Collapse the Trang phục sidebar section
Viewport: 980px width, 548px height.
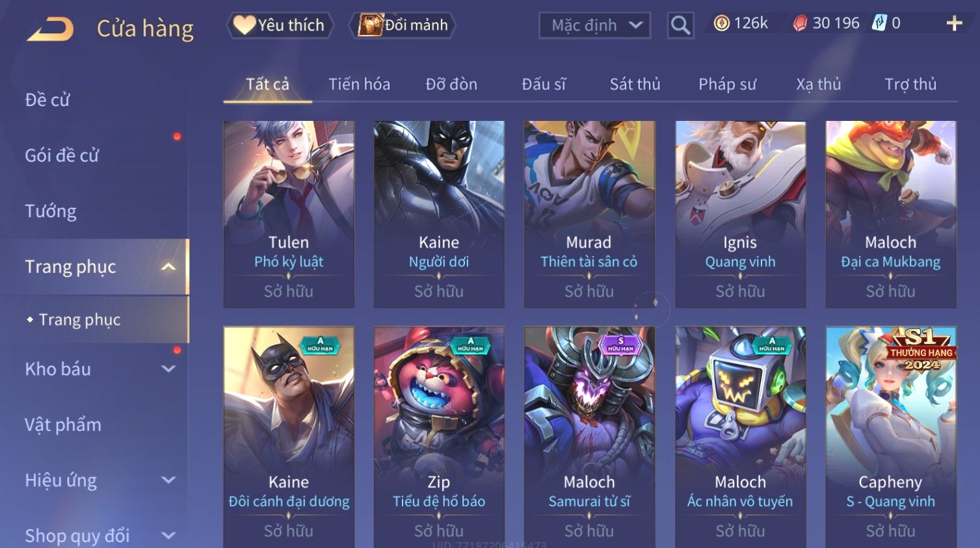point(168,267)
